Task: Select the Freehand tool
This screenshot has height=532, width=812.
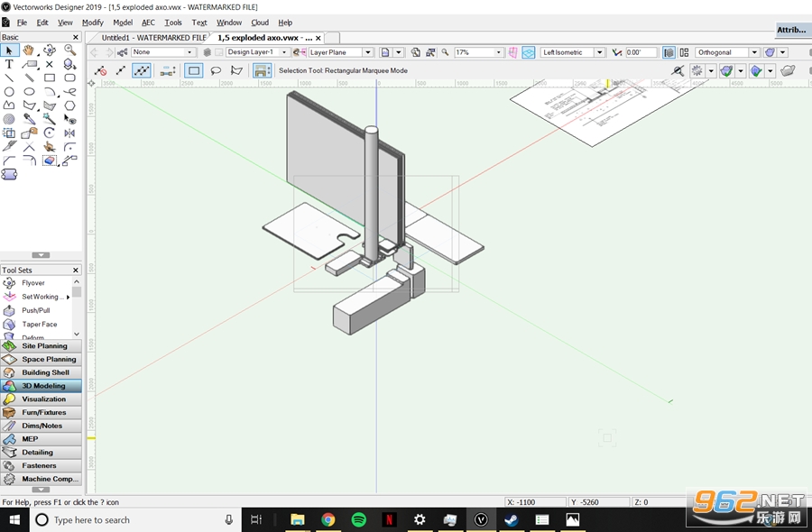Action: click(69, 92)
